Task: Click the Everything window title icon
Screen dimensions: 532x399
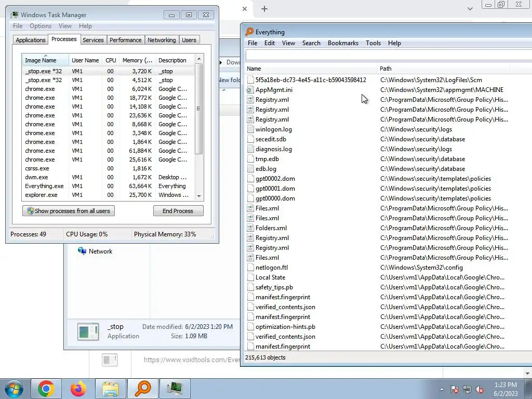Action: pyautogui.click(x=249, y=32)
